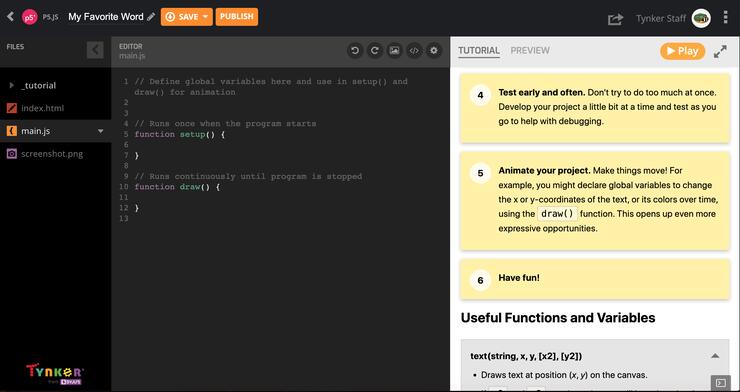Image resolution: width=740 pixels, height=392 pixels.
Task: Click the SAVE button
Action: pyautogui.click(x=182, y=17)
